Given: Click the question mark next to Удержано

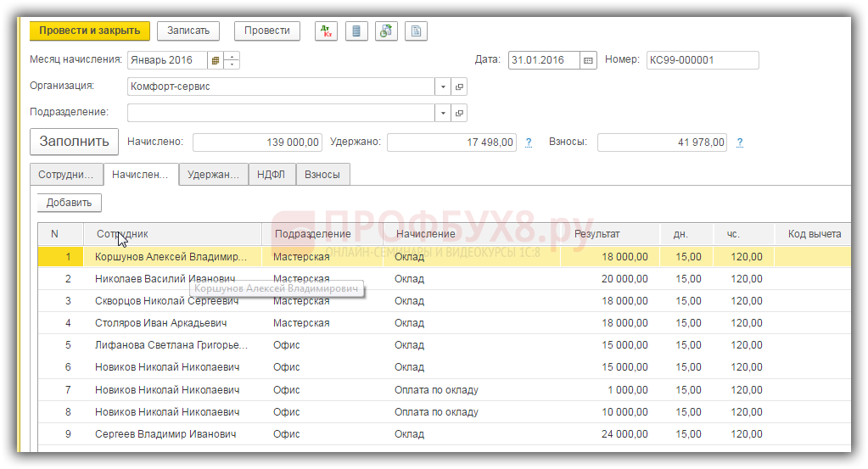Looking at the screenshot, I should [529, 142].
